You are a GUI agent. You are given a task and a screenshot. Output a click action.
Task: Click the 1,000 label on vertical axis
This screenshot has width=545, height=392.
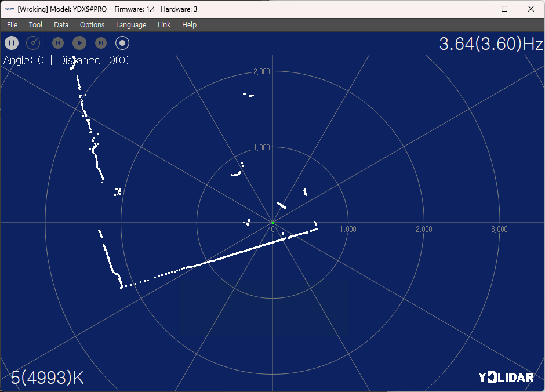pyautogui.click(x=261, y=147)
